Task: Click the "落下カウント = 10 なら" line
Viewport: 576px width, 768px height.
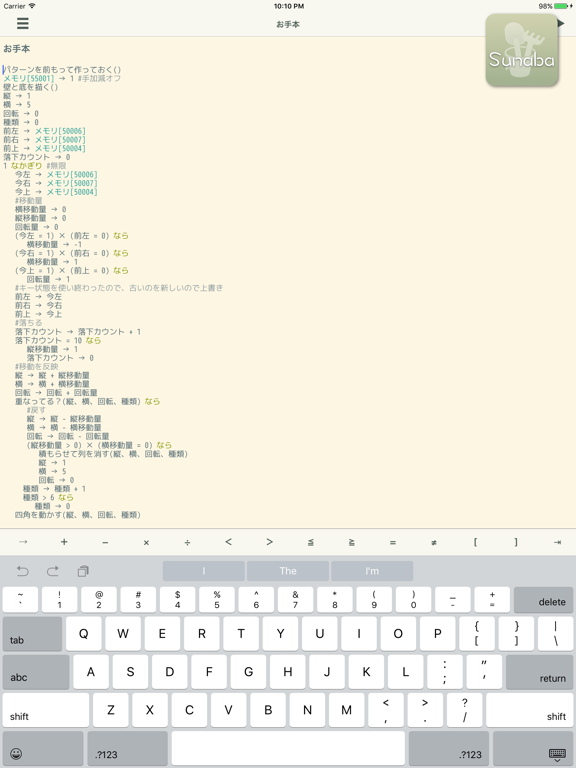Action: [58, 340]
